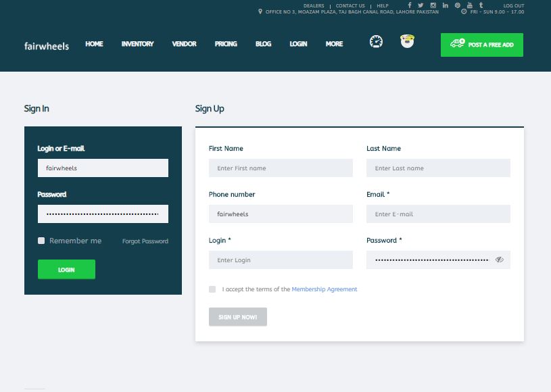Screen dimensions: 551x392
Task: Go to the PRICING menu item
Action: click(x=226, y=44)
